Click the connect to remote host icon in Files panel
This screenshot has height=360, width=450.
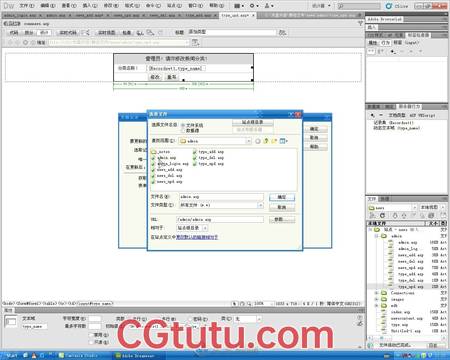tap(373, 215)
